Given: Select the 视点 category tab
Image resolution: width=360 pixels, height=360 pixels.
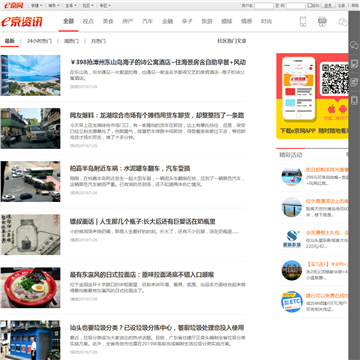Looking at the screenshot, I should [88, 21].
